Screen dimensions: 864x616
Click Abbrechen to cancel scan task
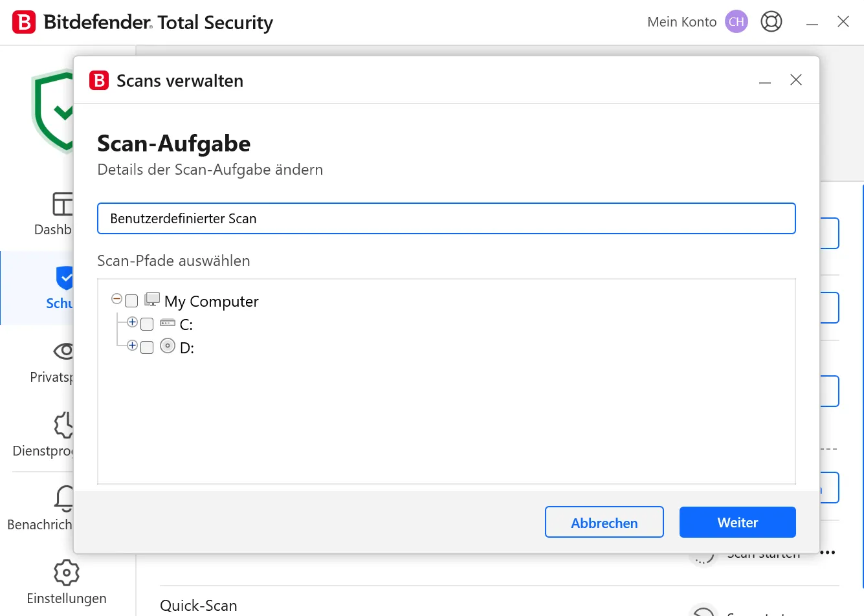[604, 522]
